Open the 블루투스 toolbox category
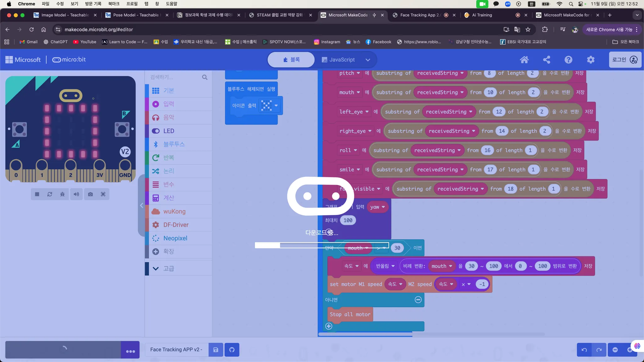 [174, 144]
